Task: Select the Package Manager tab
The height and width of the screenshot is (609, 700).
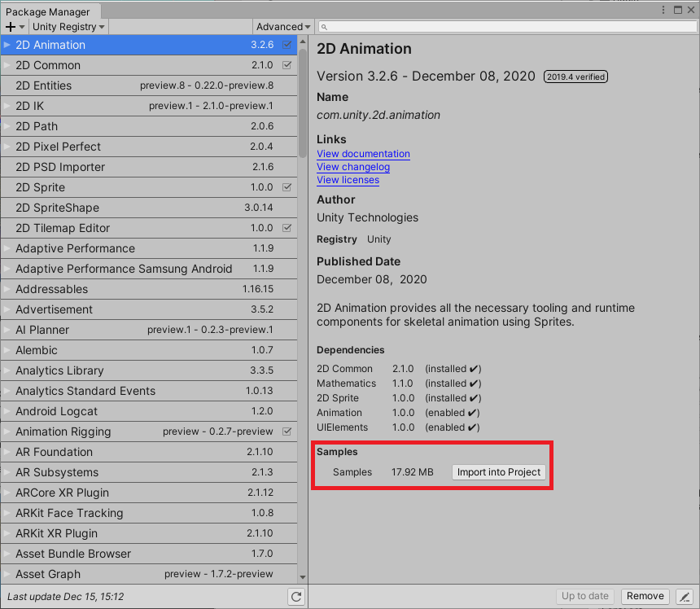Action: pos(48,11)
